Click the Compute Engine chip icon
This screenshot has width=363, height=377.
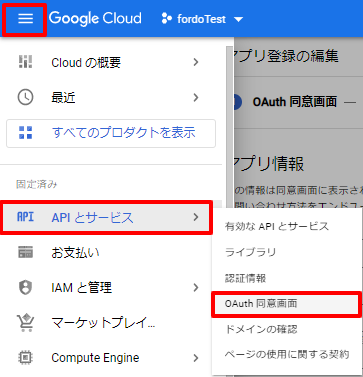click(x=25, y=358)
